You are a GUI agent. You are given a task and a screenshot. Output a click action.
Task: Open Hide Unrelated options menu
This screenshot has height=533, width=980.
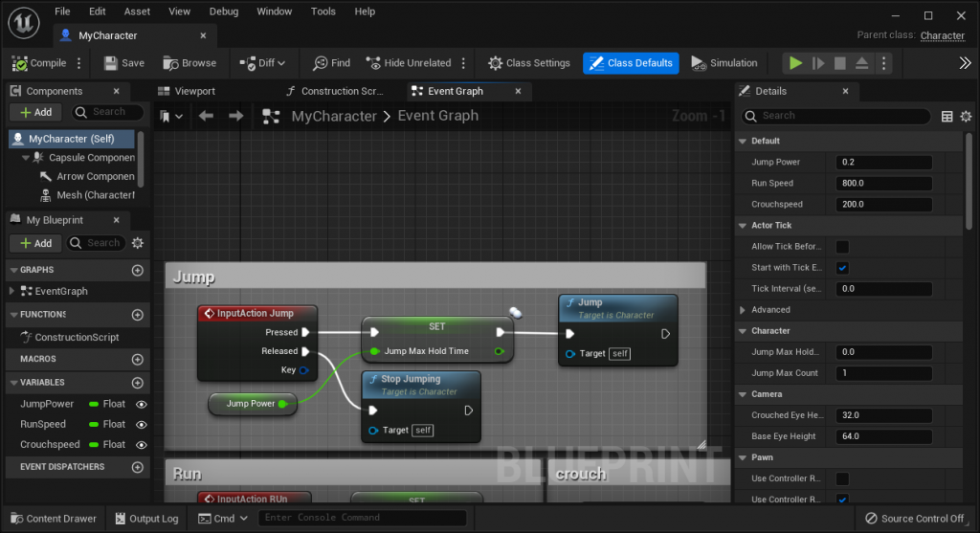point(464,63)
